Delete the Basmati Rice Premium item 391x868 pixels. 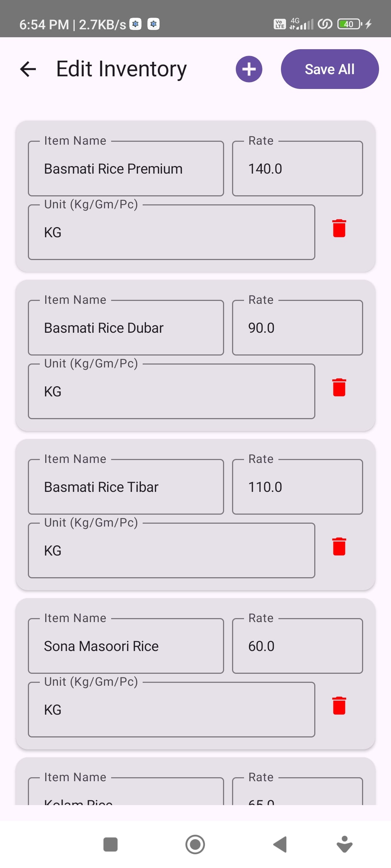(339, 228)
